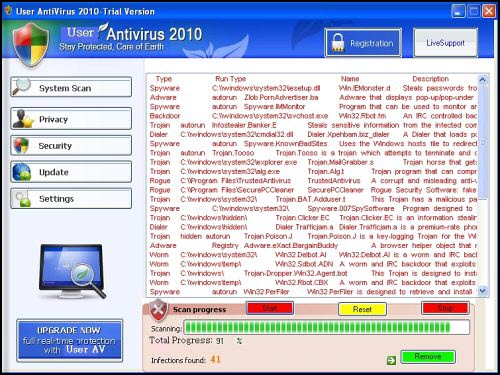This screenshot has width=500, height=375.
Task: Click the Settings gears icon
Action: click(23, 199)
